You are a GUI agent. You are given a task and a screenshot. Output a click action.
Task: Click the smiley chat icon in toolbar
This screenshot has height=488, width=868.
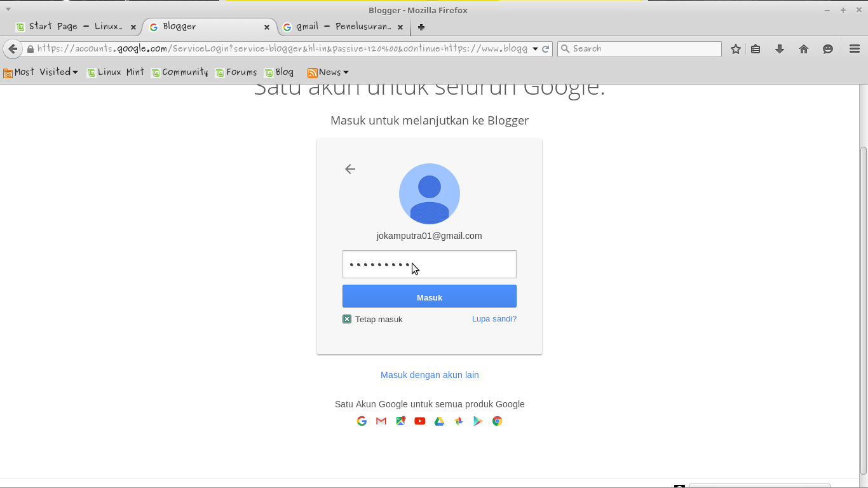coord(828,49)
